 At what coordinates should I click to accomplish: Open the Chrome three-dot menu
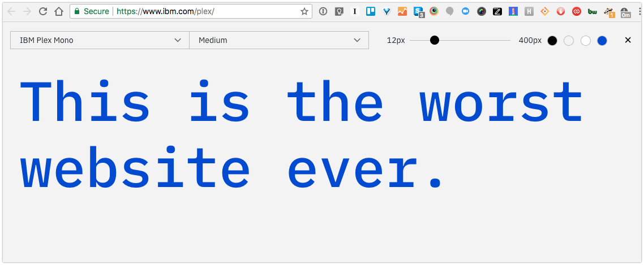(x=639, y=11)
